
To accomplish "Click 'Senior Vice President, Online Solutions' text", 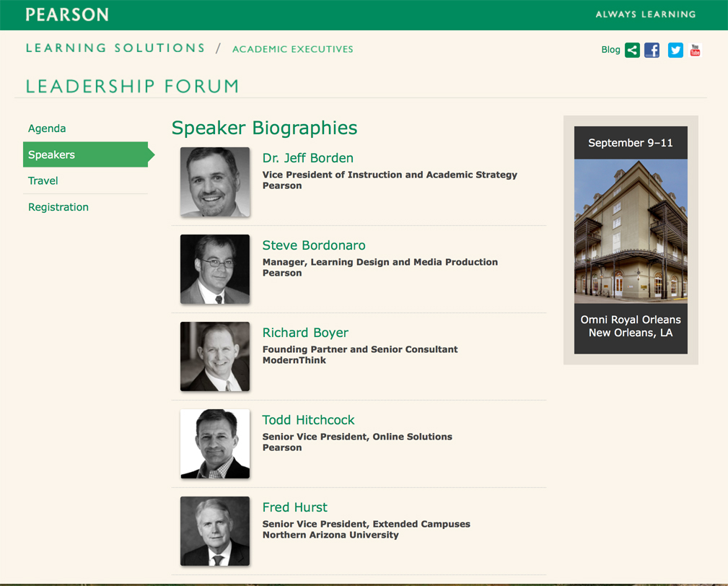I will click(357, 437).
